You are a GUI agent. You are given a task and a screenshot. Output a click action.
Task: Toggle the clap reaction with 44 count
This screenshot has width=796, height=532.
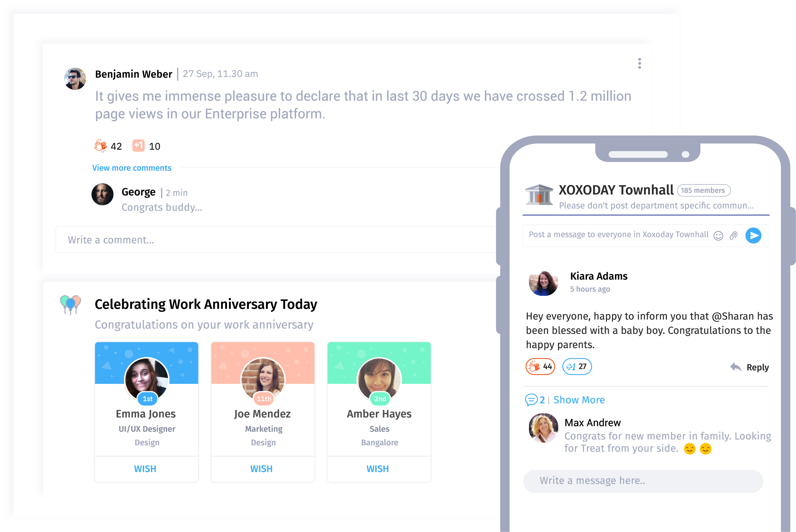[x=540, y=366]
